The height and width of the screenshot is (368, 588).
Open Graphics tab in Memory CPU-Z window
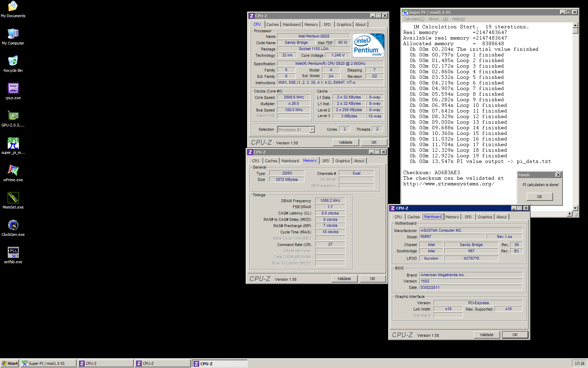coord(342,161)
